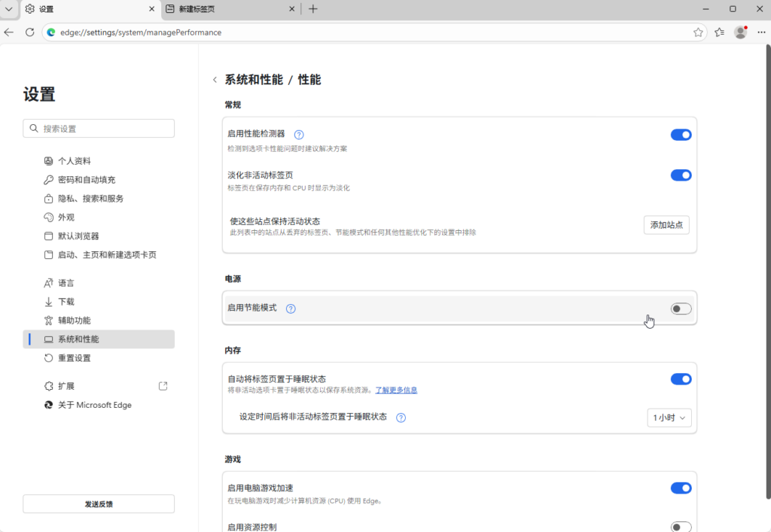Open the user profile avatar icon
The height and width of the screenshot is (532, 771).
740,32
